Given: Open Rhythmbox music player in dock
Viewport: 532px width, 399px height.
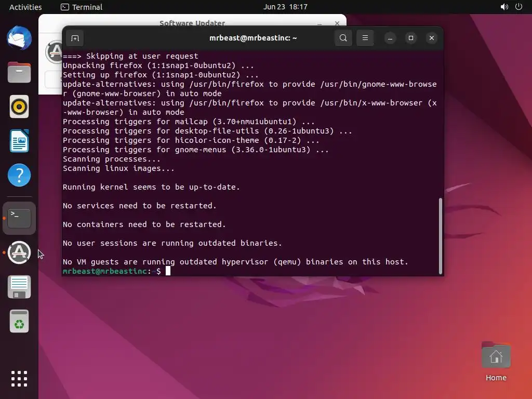Looking at the screenshot, I should [x=19, y=107].
